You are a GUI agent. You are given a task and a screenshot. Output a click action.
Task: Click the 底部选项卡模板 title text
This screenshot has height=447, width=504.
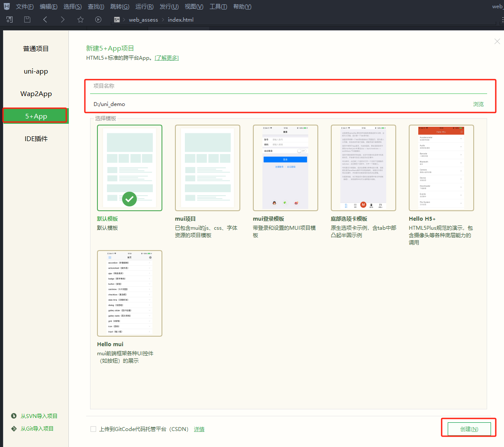[x=349, y=219]
